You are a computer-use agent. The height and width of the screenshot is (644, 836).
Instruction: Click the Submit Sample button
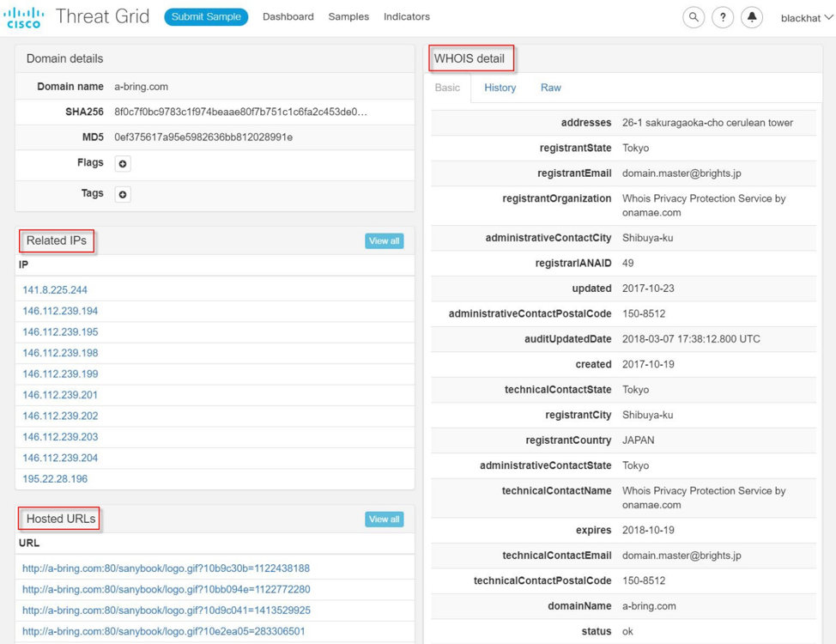click(206, 17)
